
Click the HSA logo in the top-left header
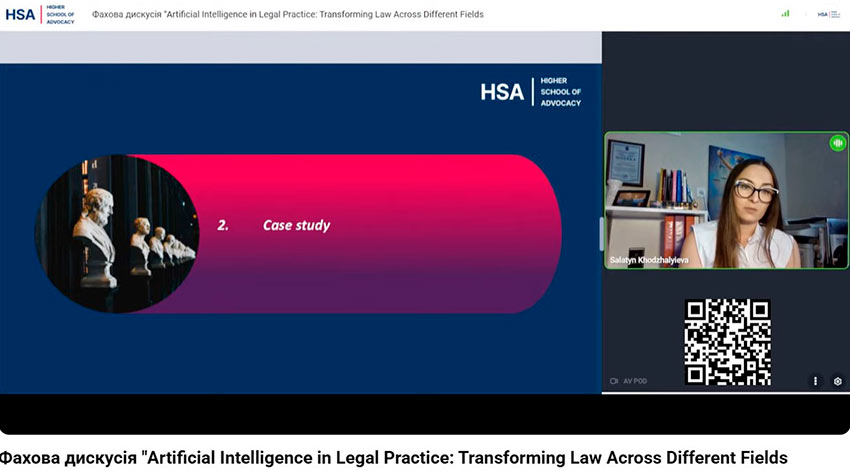coord(40,15)
